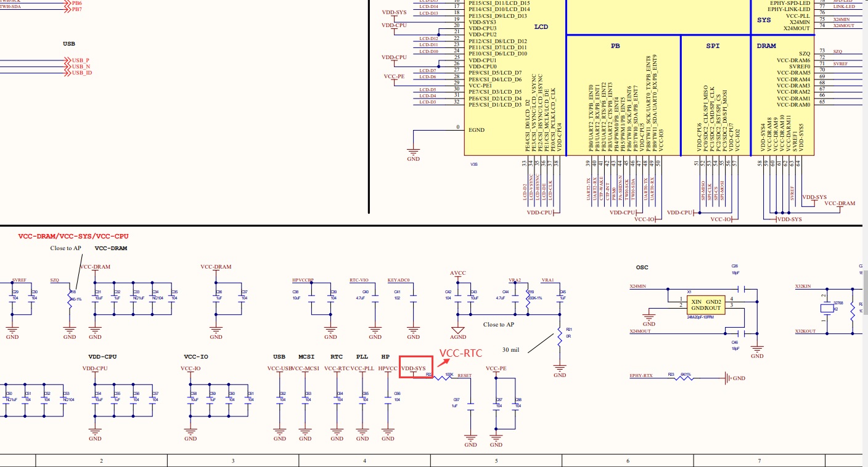Click the 'X24MIN' net label beside the crystal
868x467 pixels.
click(638, 286)
